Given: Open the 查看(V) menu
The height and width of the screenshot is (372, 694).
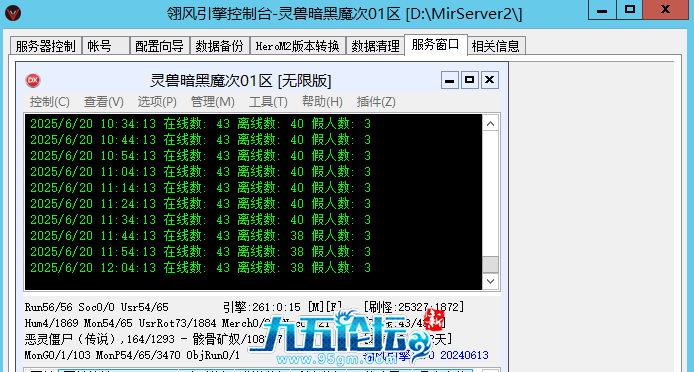Looking at the screenshot, I should [104, 102].
